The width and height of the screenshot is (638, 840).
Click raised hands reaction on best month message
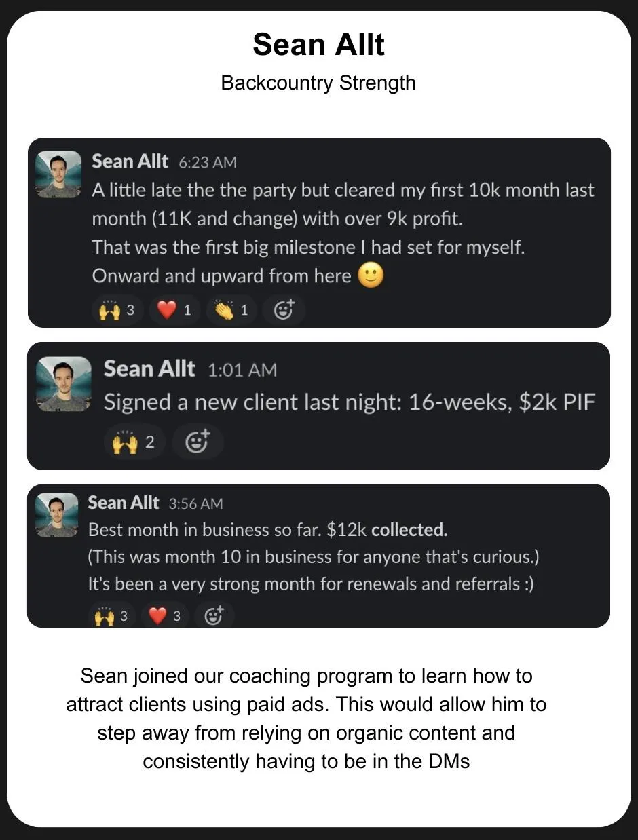click(x=112, y=616)
